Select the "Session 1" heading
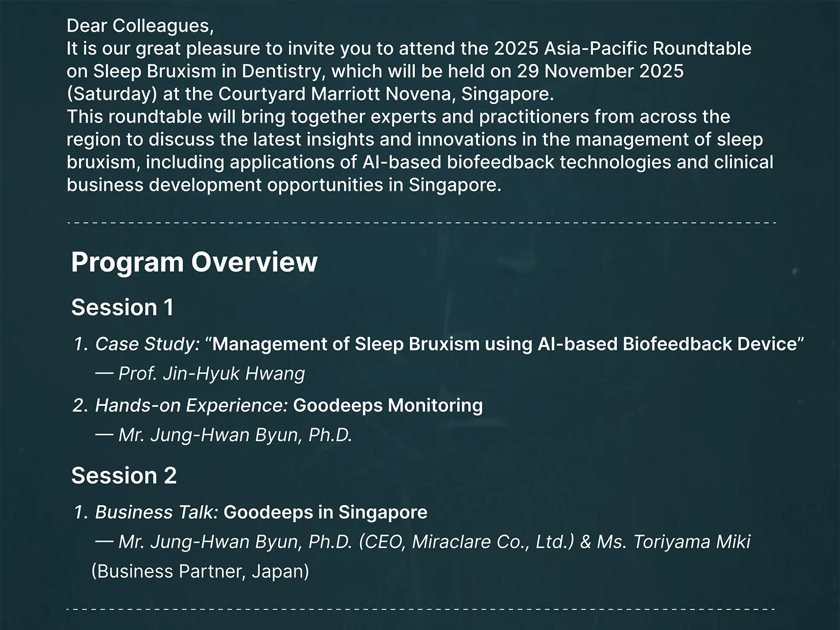 click(x=122, y=307)
